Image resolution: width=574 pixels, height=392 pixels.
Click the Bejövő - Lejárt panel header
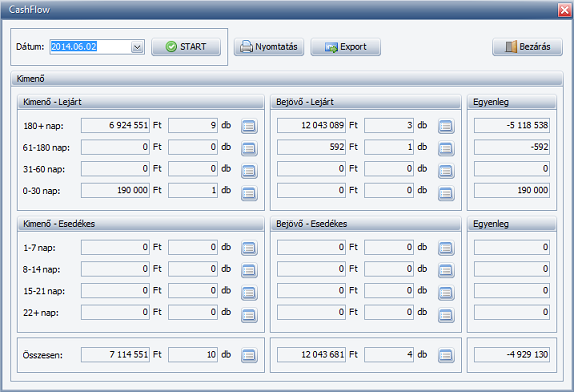tap(365, 102)
